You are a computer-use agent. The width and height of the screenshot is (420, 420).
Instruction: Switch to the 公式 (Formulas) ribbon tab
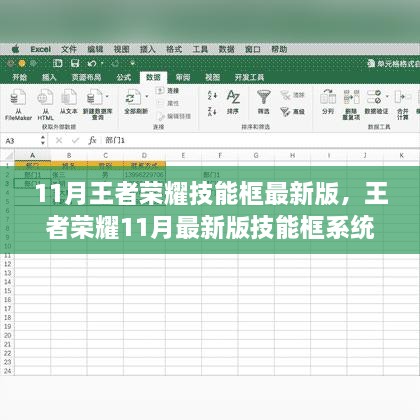click(x=124, y=77)
